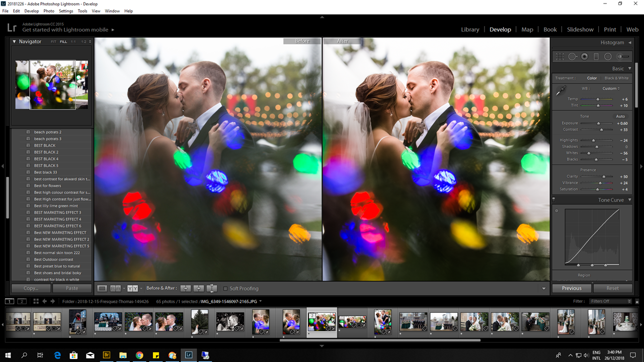Screen dimensions: 644x362
Task: Open the Before/After view options dropdown arrow
Action: point(141,289)
